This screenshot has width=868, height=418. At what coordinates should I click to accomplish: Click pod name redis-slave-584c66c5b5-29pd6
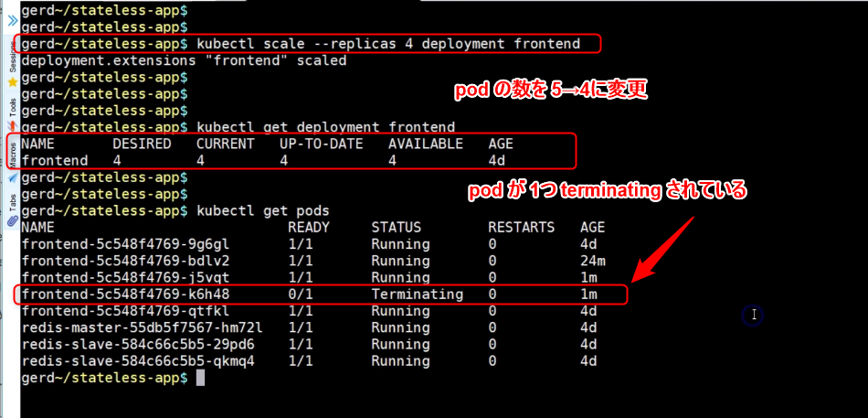click(138, 344)
